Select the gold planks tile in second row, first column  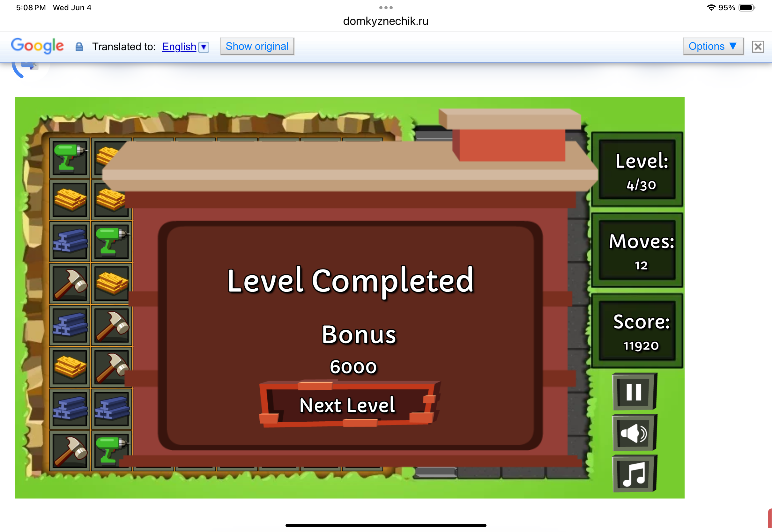pos(70,200)
